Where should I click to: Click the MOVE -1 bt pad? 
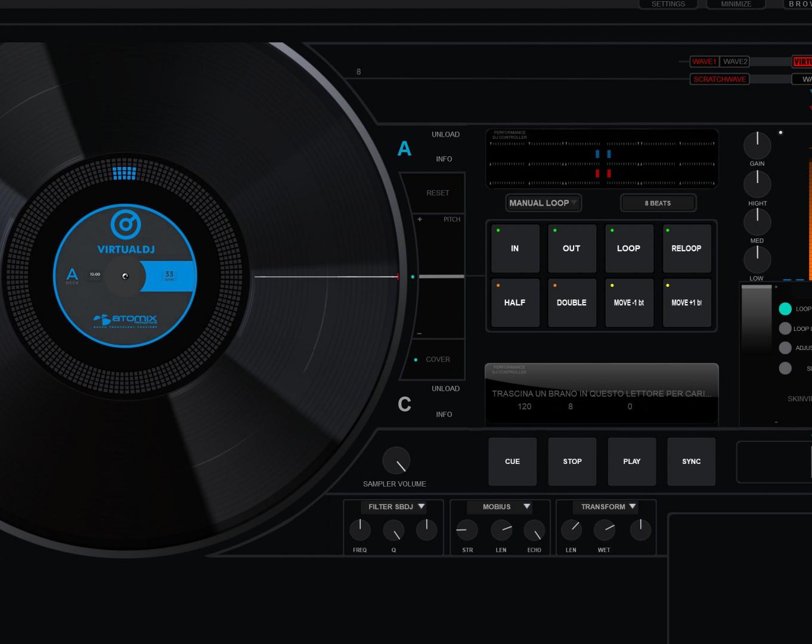pos(629,302)
